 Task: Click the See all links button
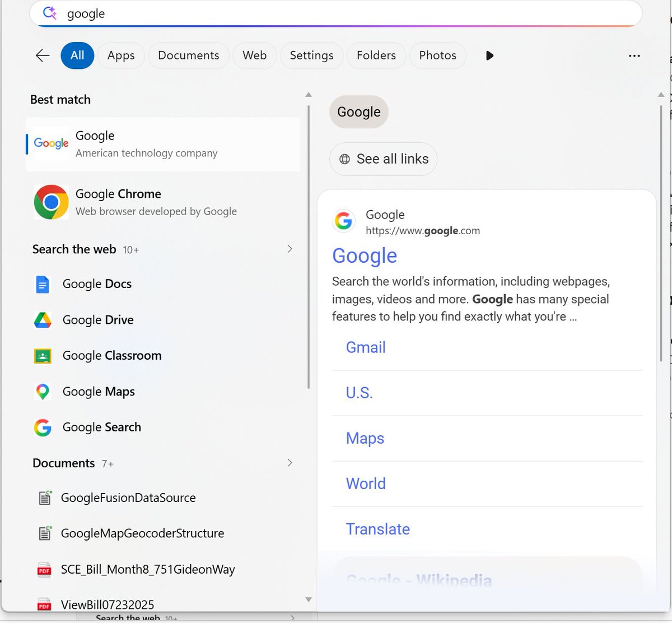point(383,159)
